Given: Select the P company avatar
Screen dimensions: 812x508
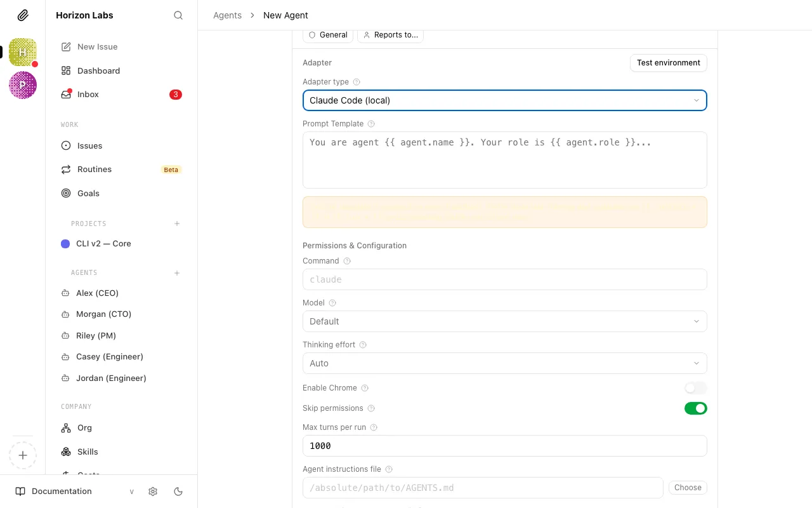Looking at the screenshot, I should [23, 85].
